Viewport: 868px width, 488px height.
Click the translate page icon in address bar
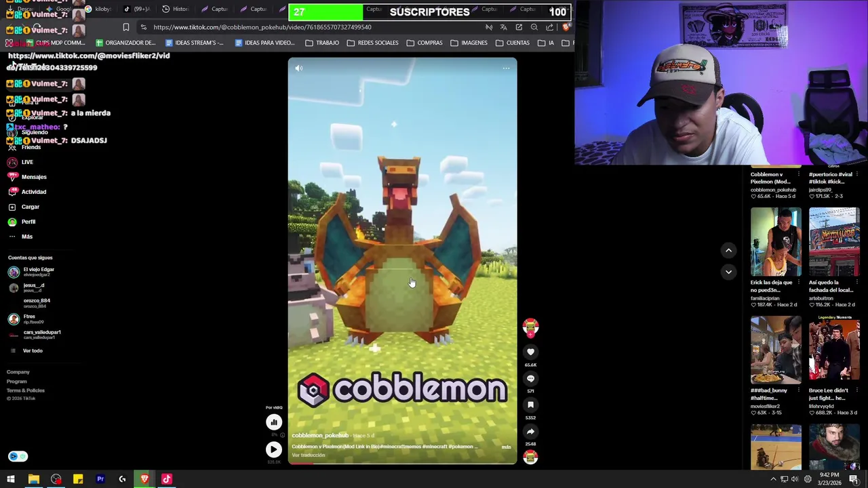503,27
